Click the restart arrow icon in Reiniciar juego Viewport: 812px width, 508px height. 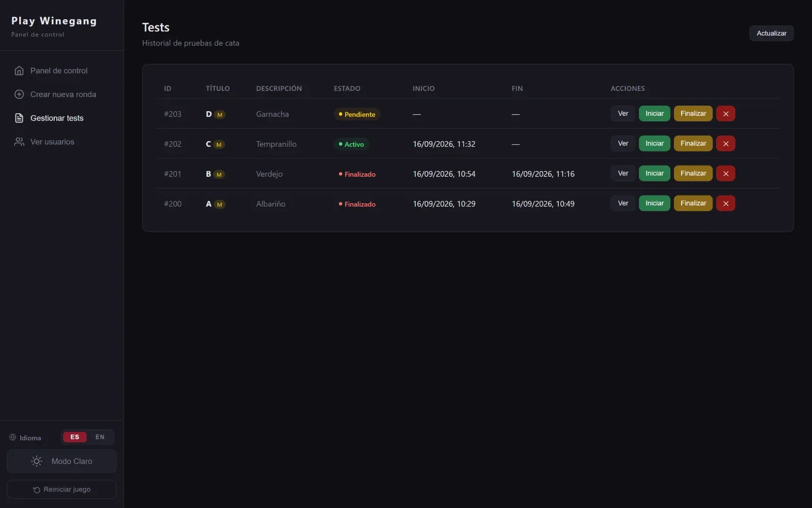(37, 490)
